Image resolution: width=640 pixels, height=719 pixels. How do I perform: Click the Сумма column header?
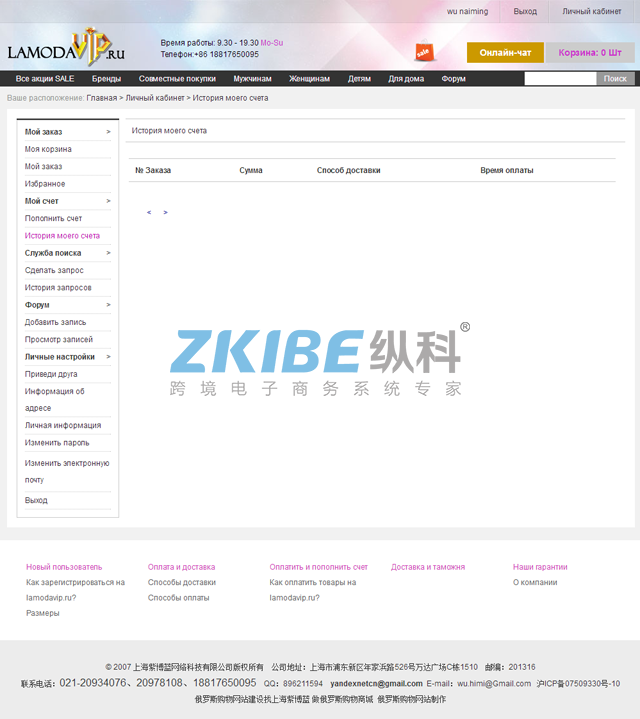coord(251,171)
